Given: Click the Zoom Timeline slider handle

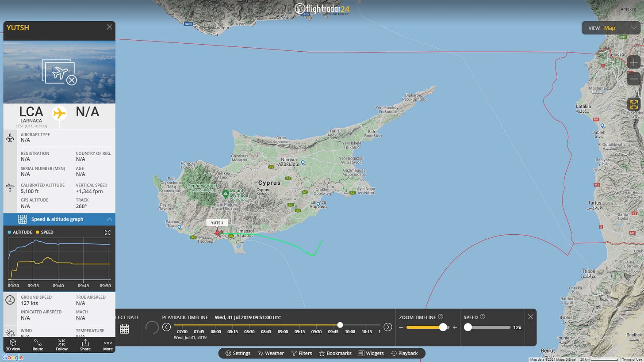Looking at the screenshot, I should (x=443, y=327).
